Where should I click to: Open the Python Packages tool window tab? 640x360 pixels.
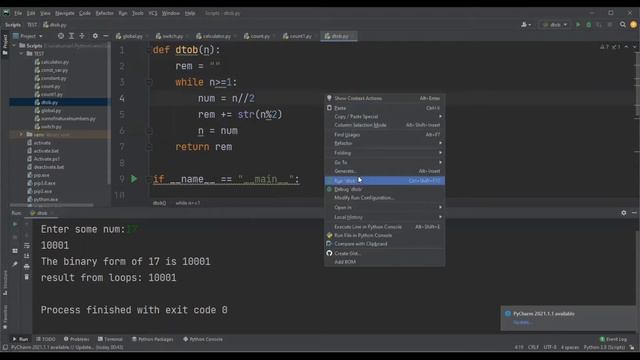153,339
